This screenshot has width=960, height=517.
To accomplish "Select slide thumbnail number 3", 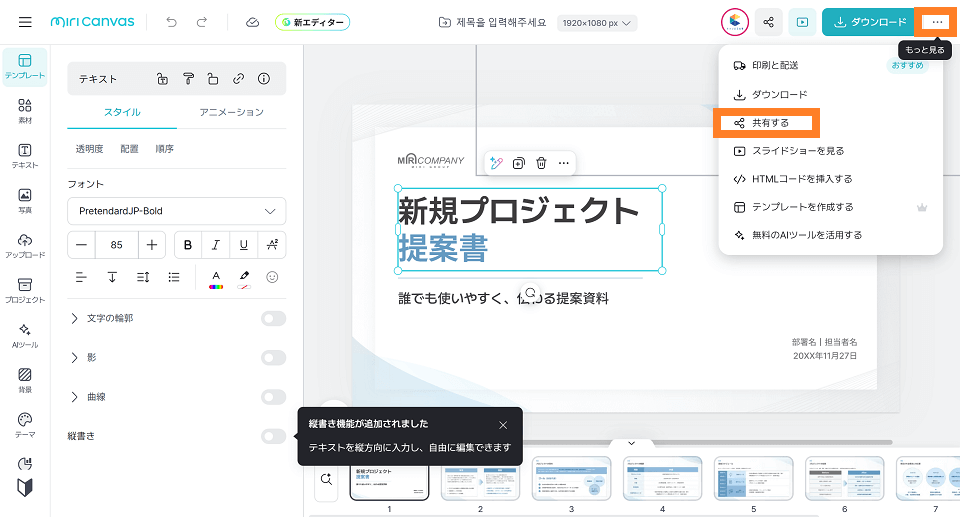I will [x=571, y=478].
